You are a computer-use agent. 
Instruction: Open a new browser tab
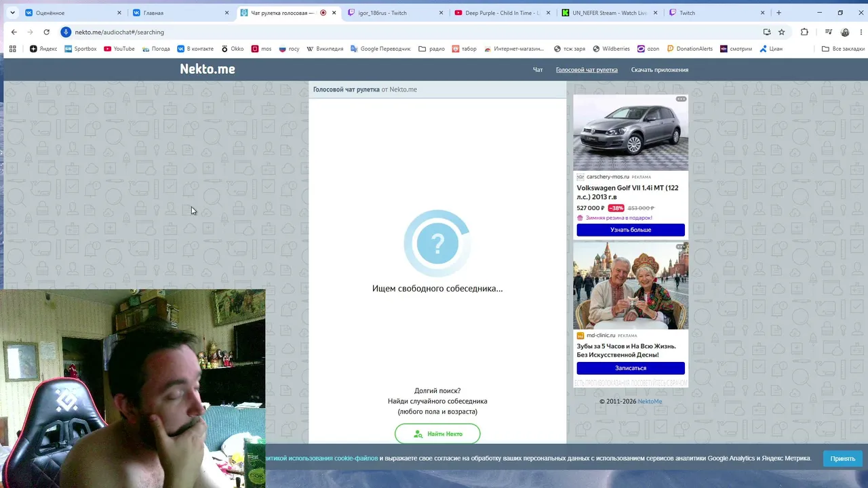pyautogui.click(x=778, y=13)
